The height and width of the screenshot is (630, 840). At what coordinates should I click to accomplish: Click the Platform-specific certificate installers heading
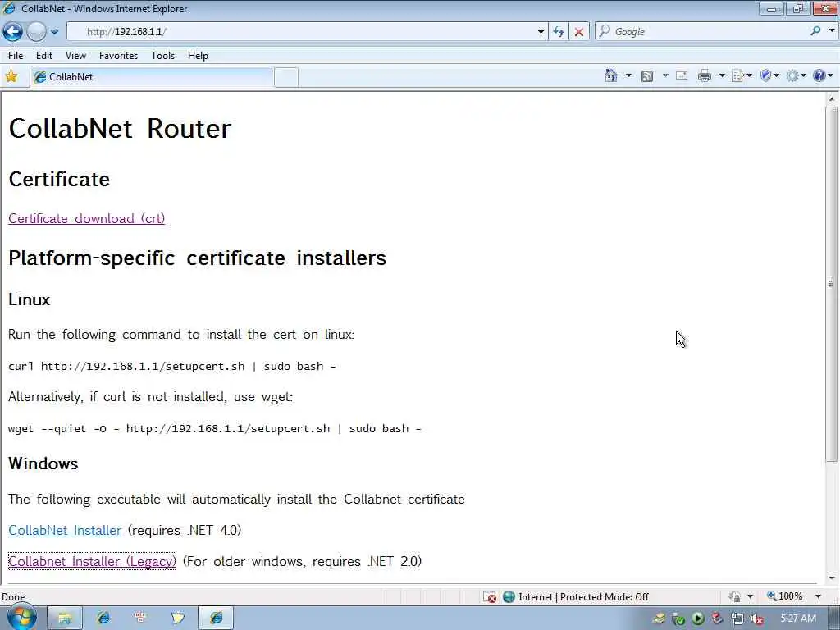(197, 258)
